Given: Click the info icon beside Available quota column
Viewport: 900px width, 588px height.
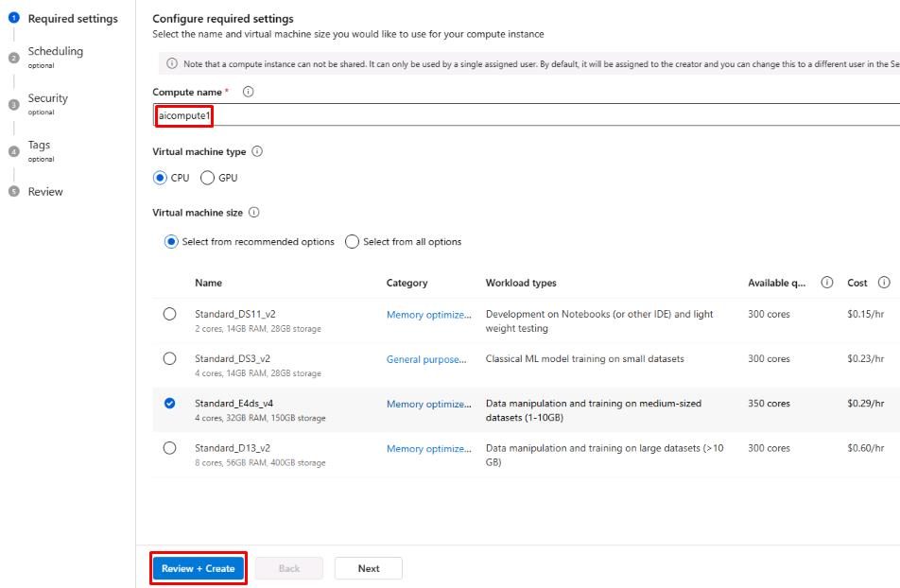Looking at the screenshot, I should point(827,283).
